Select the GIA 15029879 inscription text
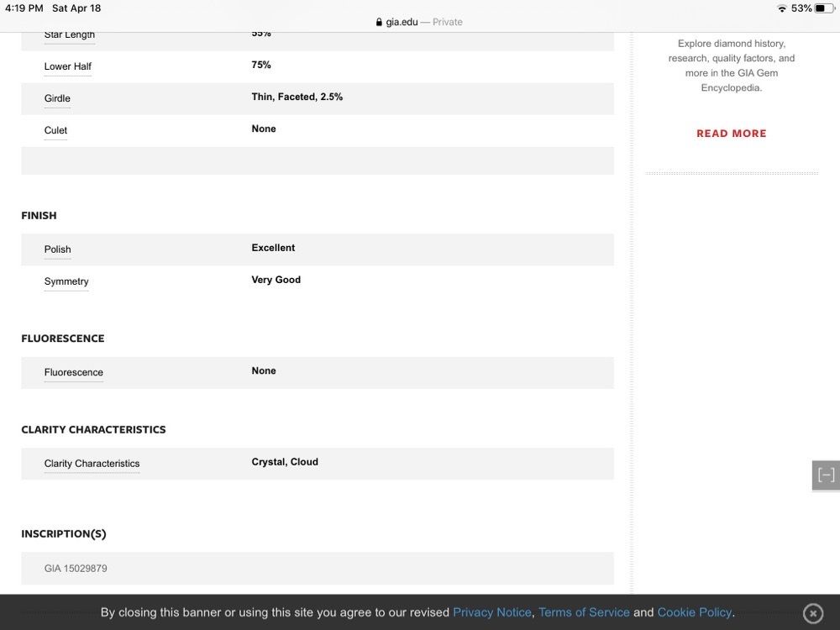Screen dimensions: 840x630 tap(76, 569)
